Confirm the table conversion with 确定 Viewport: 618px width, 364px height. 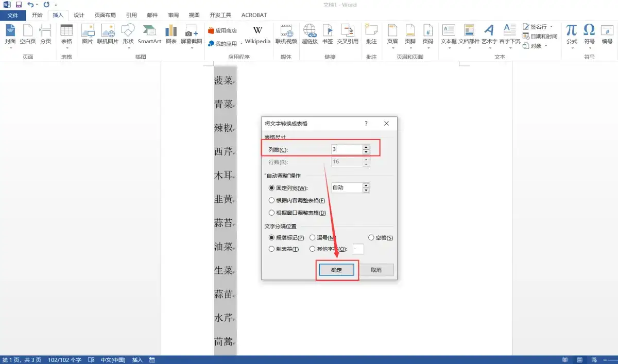point(336,269)
